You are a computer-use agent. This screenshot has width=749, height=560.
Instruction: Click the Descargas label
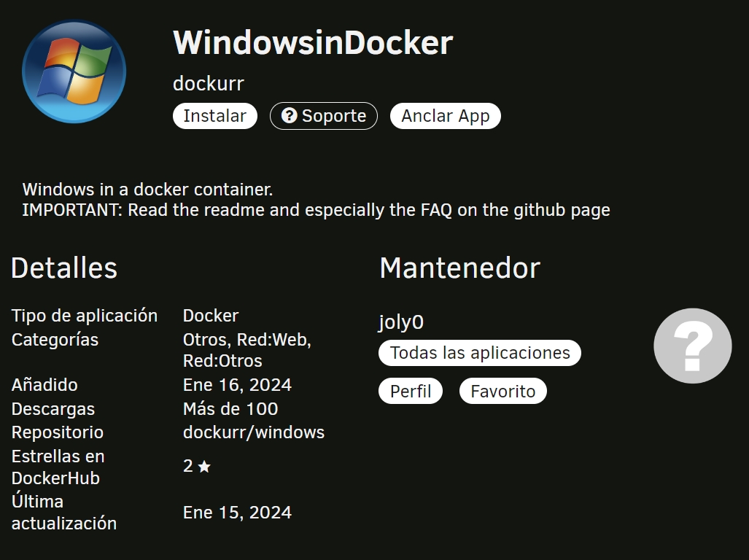(x=53, y=409)
